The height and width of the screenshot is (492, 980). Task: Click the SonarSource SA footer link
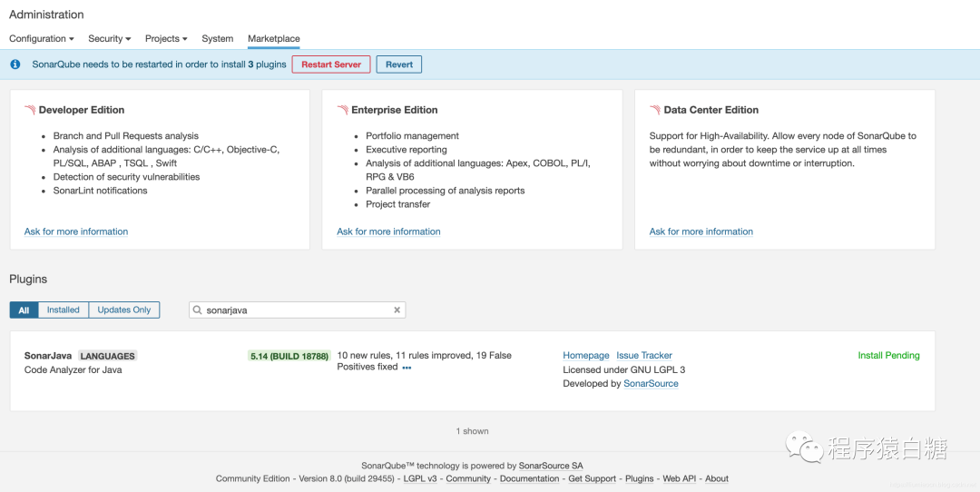[551, 466]
